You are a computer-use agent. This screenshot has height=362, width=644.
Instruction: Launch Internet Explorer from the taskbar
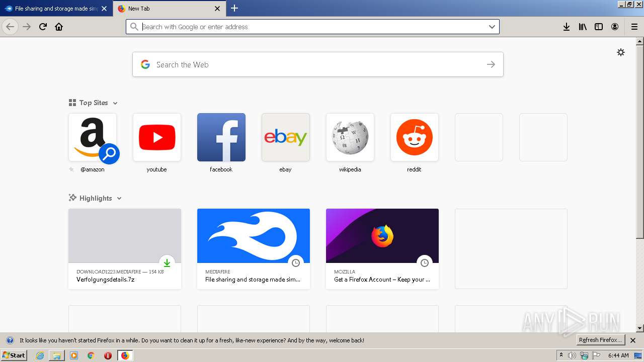pyautogui.click(x=40, y=355)
